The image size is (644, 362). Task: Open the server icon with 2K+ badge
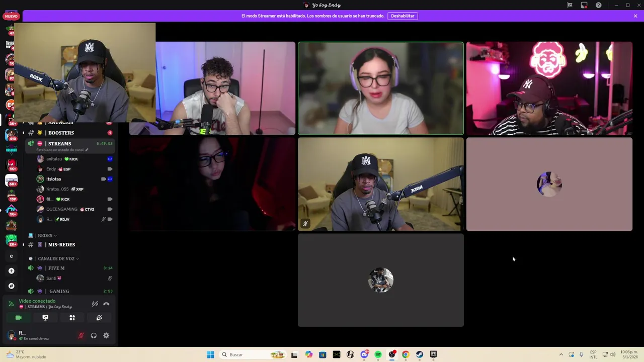pos(11,240)
